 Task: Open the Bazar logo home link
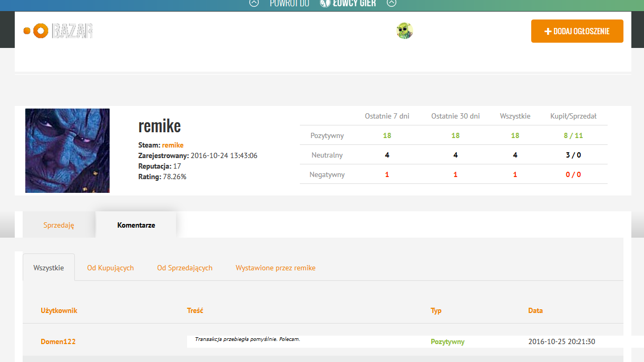click(58, 31)
